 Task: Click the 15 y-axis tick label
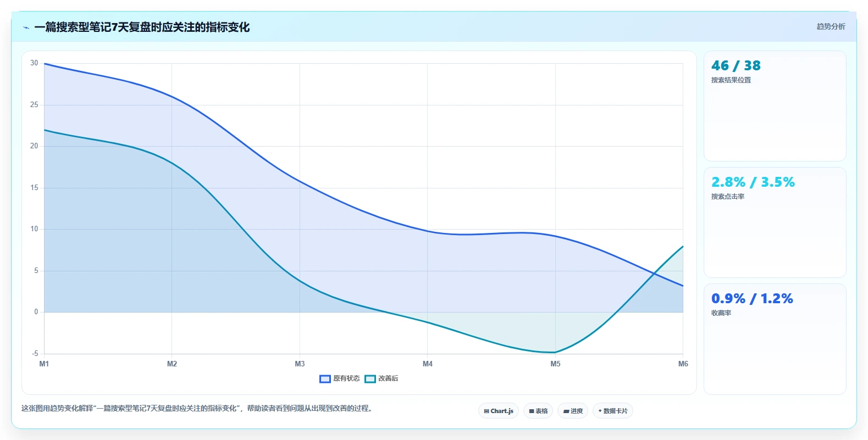tap(34, 188)
